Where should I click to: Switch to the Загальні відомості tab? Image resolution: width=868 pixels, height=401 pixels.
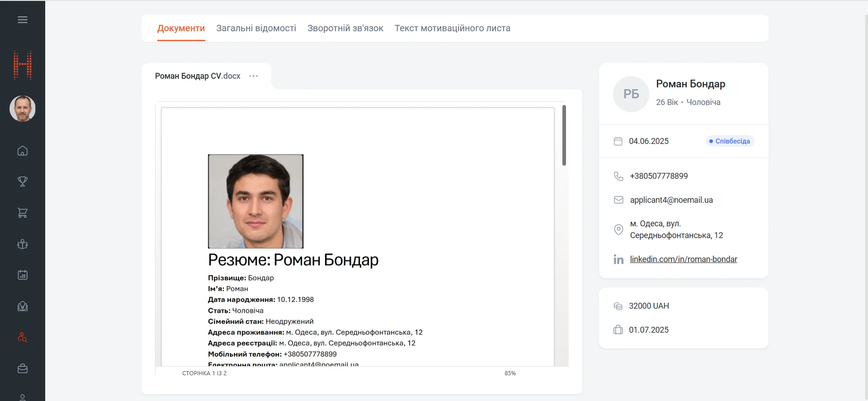[256, 29]
